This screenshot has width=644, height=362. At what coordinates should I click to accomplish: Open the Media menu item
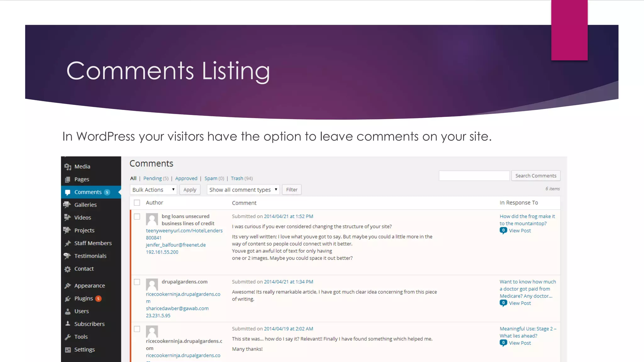tap(82, 167)
